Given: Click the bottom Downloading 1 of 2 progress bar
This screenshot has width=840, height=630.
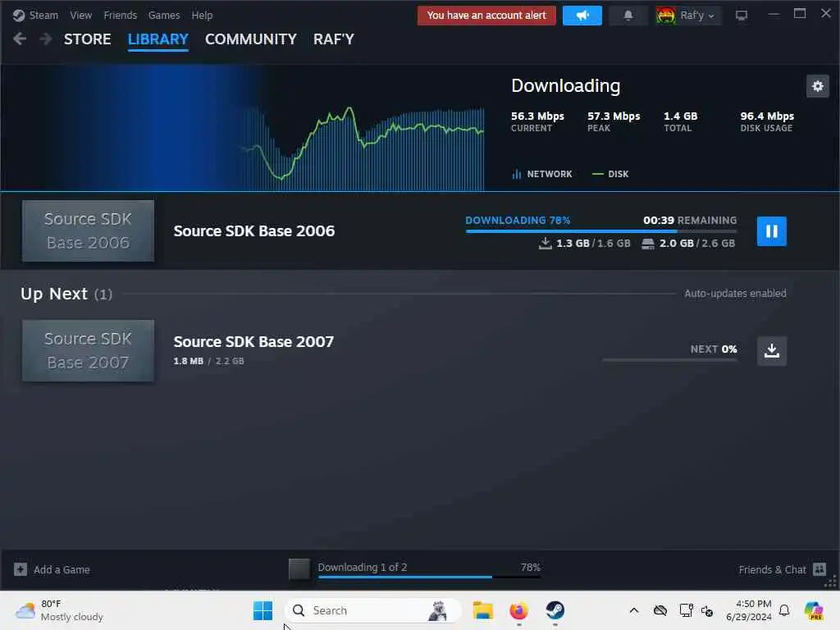Looking at the screenshot, I should 429,577.
